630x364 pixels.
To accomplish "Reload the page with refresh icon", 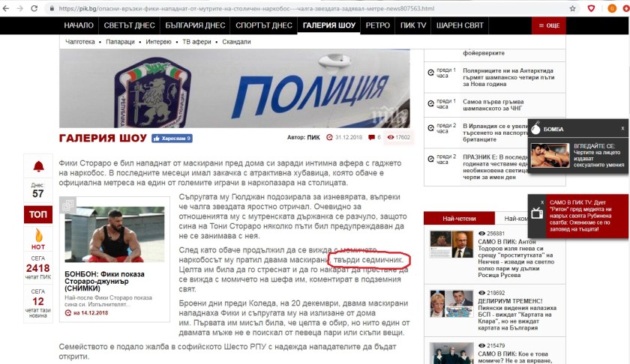I will [x=34, y=8].
